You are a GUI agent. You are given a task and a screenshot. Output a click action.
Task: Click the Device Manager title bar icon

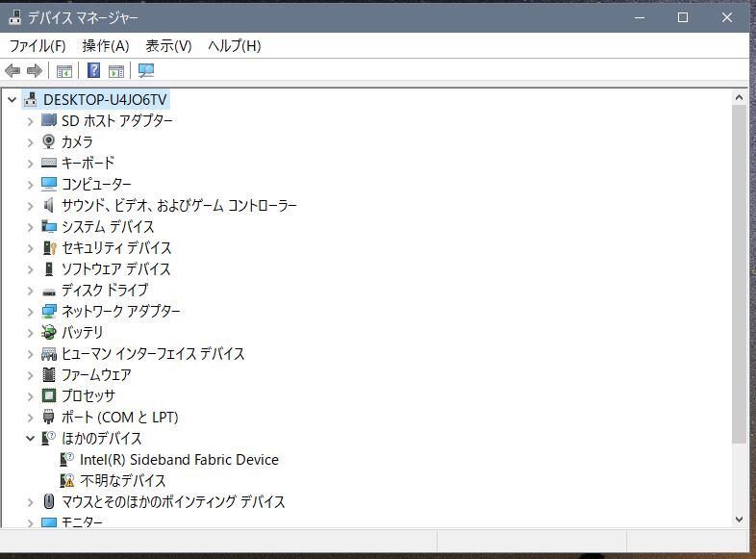15,17
